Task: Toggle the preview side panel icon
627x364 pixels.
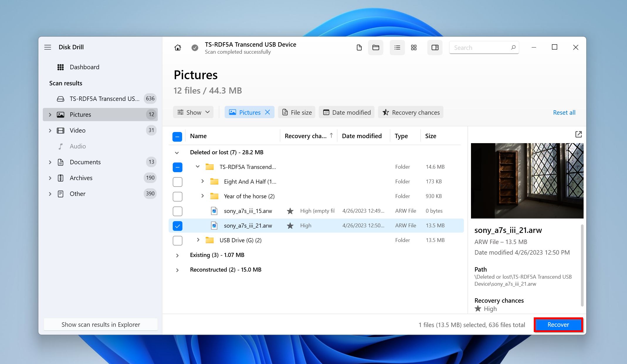Action: pos(435,48)
